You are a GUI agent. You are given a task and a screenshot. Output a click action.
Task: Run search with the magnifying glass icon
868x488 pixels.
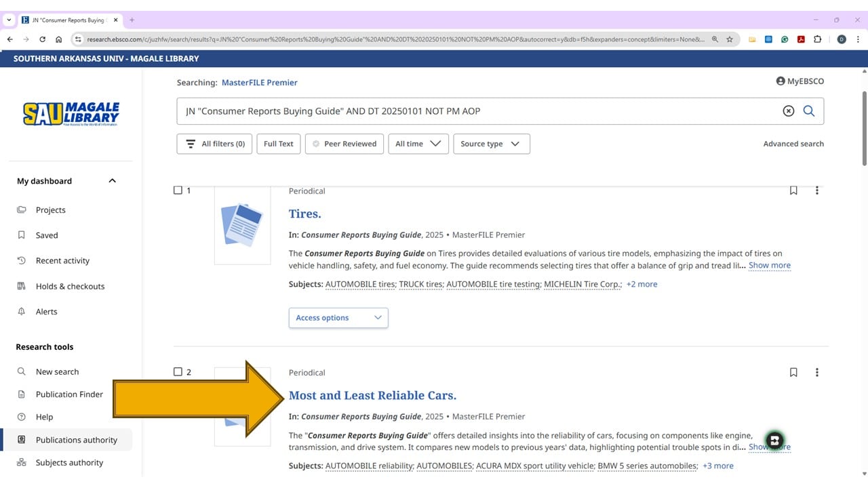point(809,111)
